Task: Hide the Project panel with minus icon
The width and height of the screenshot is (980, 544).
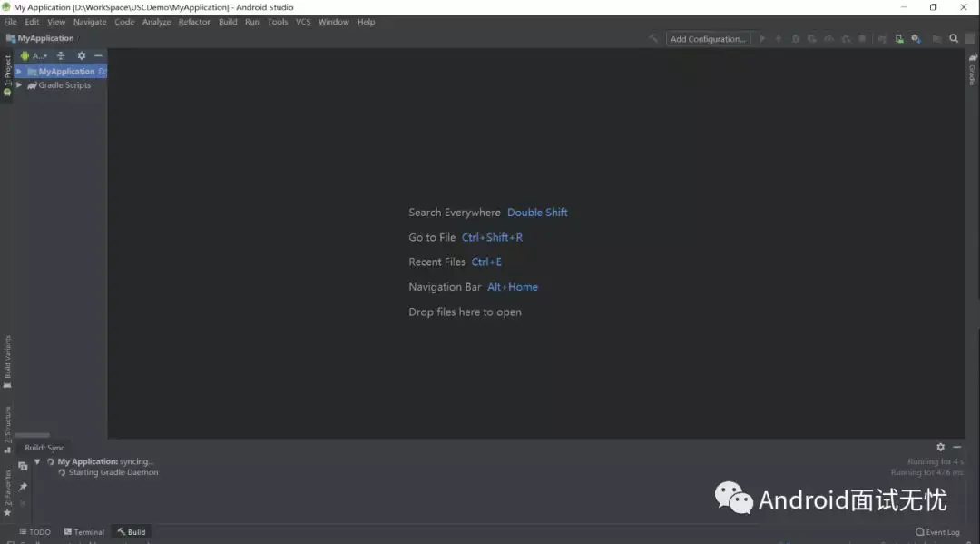Action: pyautogui.click(x=98, y=55)
